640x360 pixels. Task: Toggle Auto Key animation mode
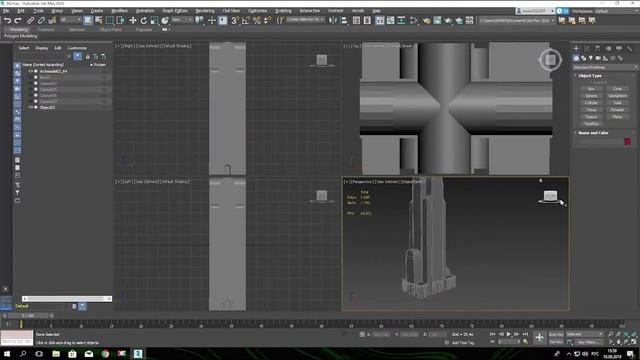click(556, 334)
